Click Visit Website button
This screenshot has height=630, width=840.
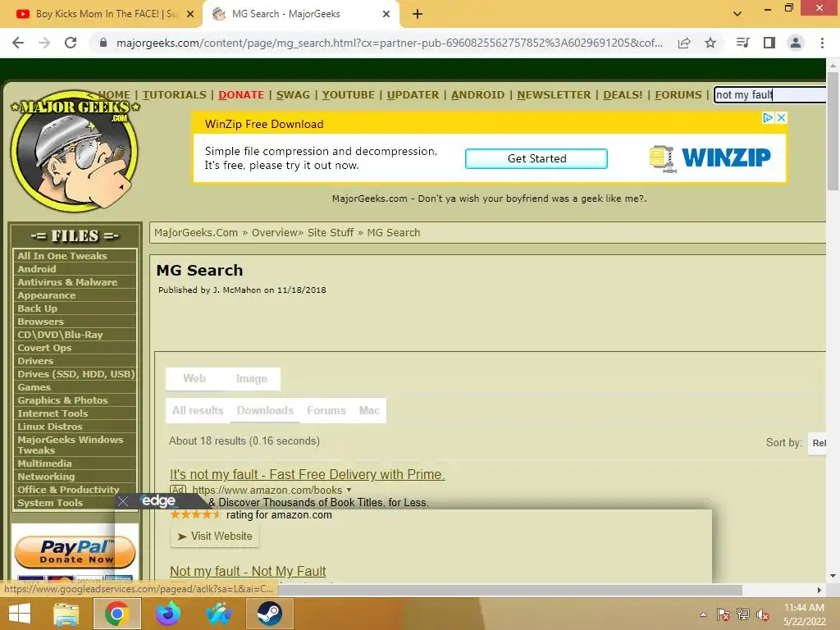(215, 536)
